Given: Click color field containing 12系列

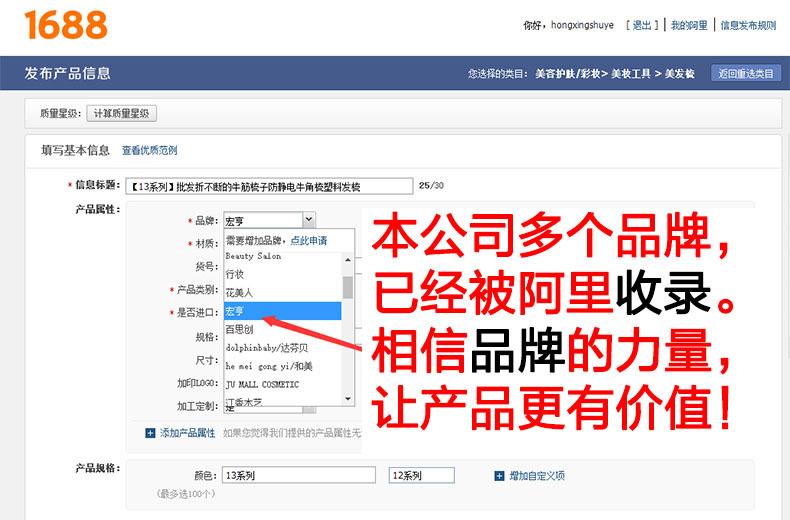Looking at the screenshot, I should [x=422, y=475].
